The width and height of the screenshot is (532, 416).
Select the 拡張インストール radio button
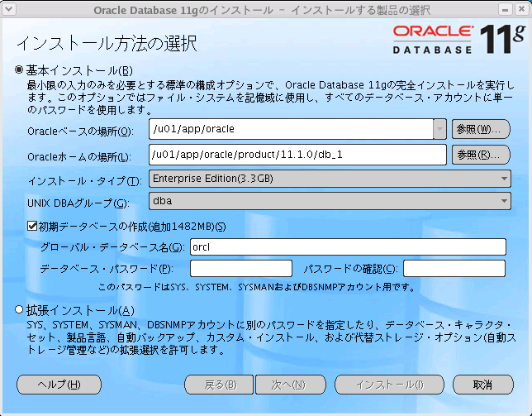tap(19, 309)
